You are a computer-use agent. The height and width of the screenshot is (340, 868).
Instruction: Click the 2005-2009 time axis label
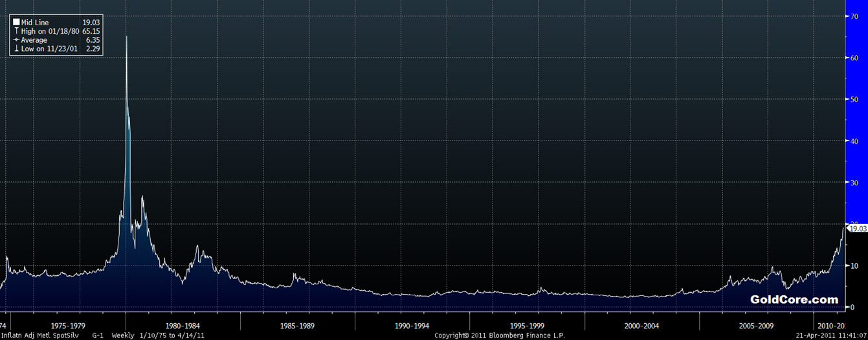click(x=757, y=326)
